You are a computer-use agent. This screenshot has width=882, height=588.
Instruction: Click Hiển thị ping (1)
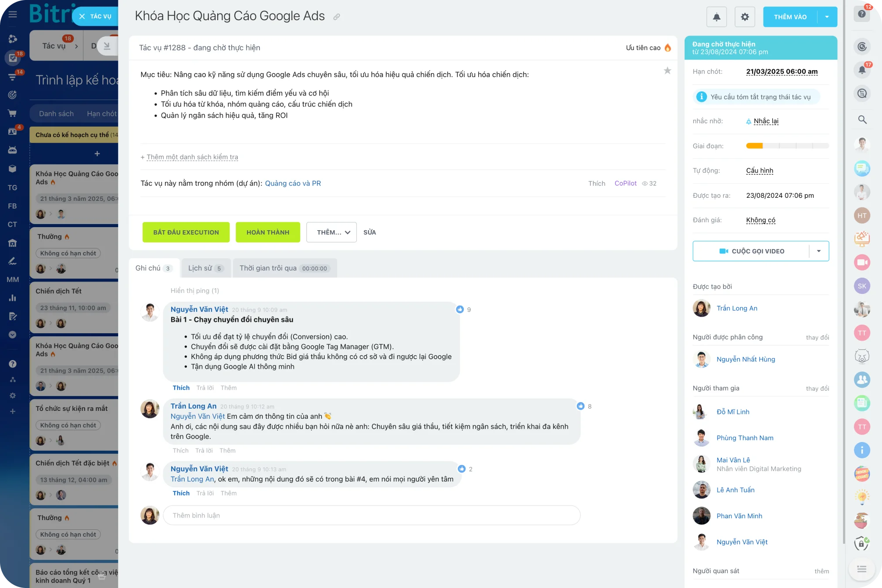pyautogui.click(x=194, y=291)
